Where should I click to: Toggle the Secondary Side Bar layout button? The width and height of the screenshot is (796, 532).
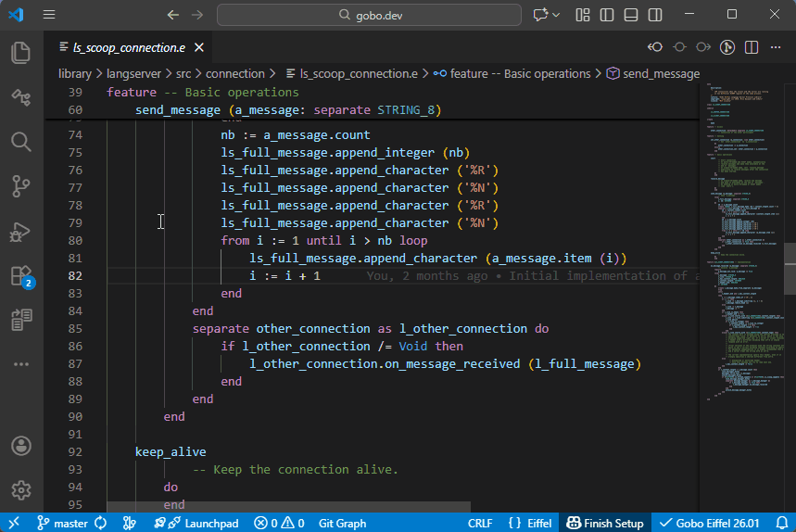tap(655, 15)
